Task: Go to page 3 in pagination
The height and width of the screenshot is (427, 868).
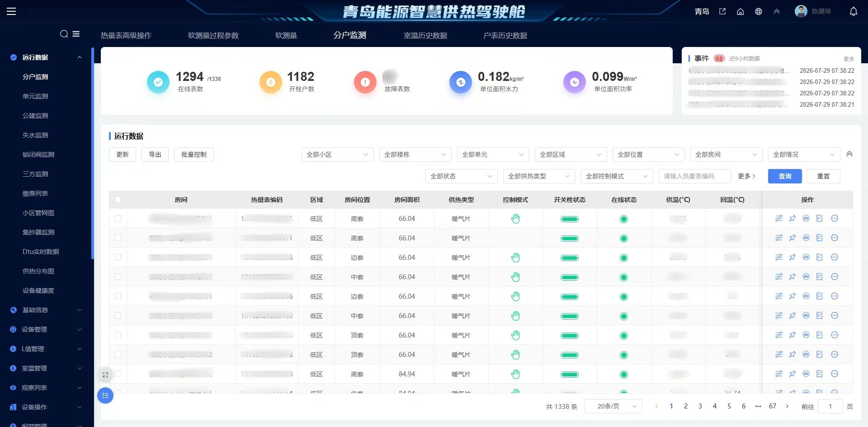Action: pos(700,406)
